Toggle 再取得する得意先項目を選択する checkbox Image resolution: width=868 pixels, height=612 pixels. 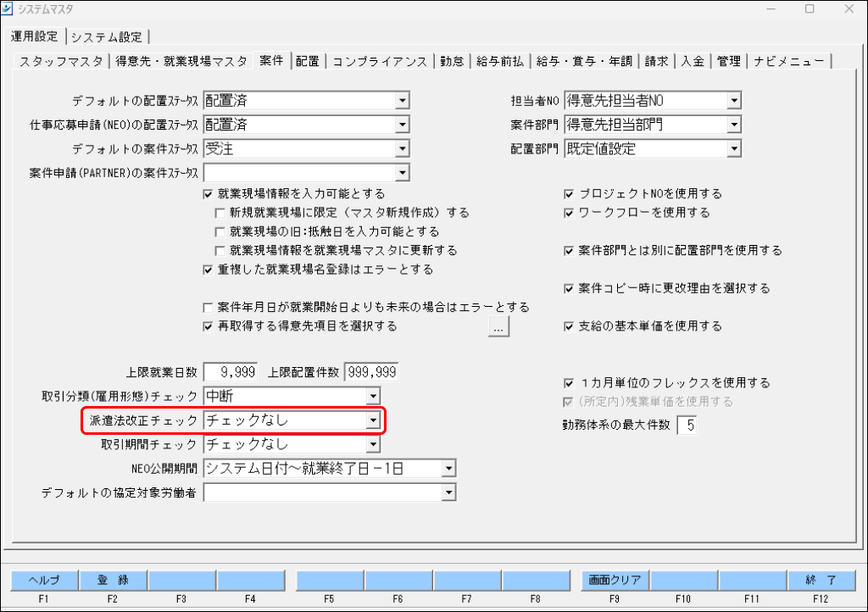coord(208,326)
